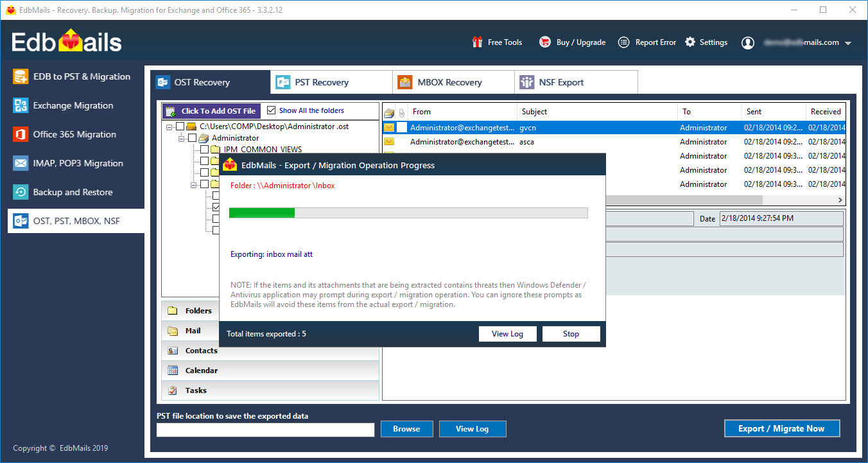The image size is (868, 463).
Task: Click the Folders panel folder icon
Action: [173, 311]
